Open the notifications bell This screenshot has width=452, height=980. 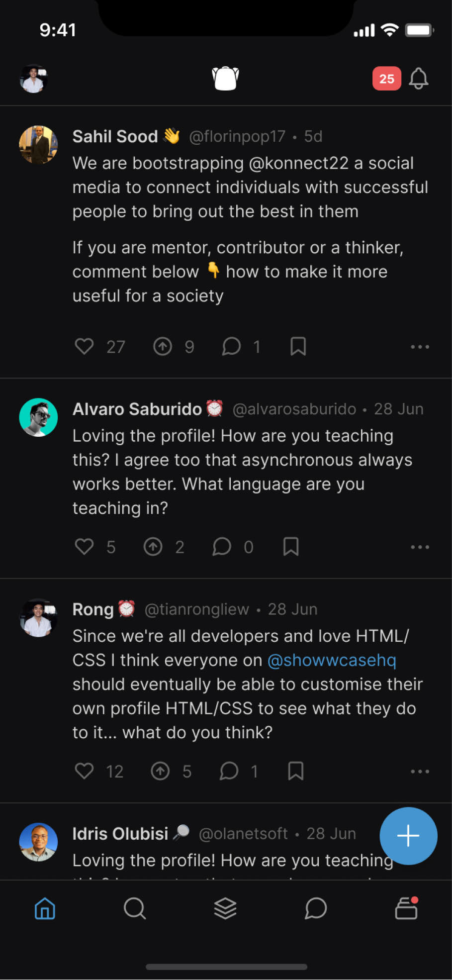(418, 79)
